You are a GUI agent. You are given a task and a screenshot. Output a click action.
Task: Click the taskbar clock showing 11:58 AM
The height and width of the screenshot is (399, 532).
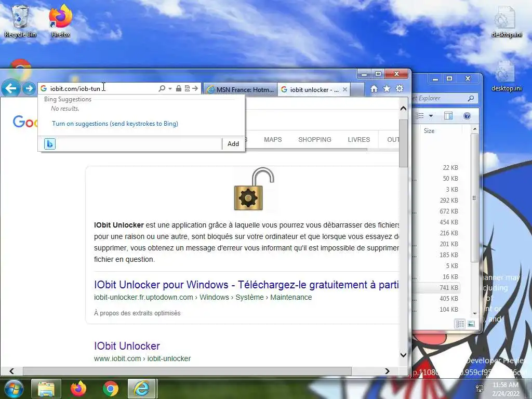(x=506, y=389)
